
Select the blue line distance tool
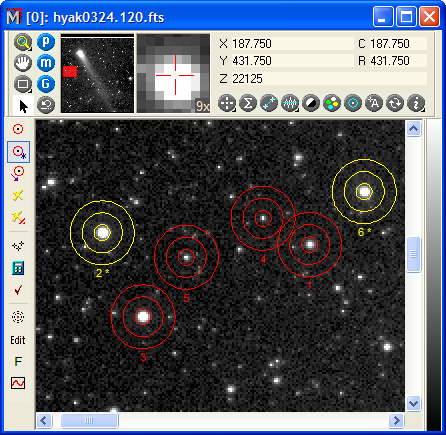[269, 103]
